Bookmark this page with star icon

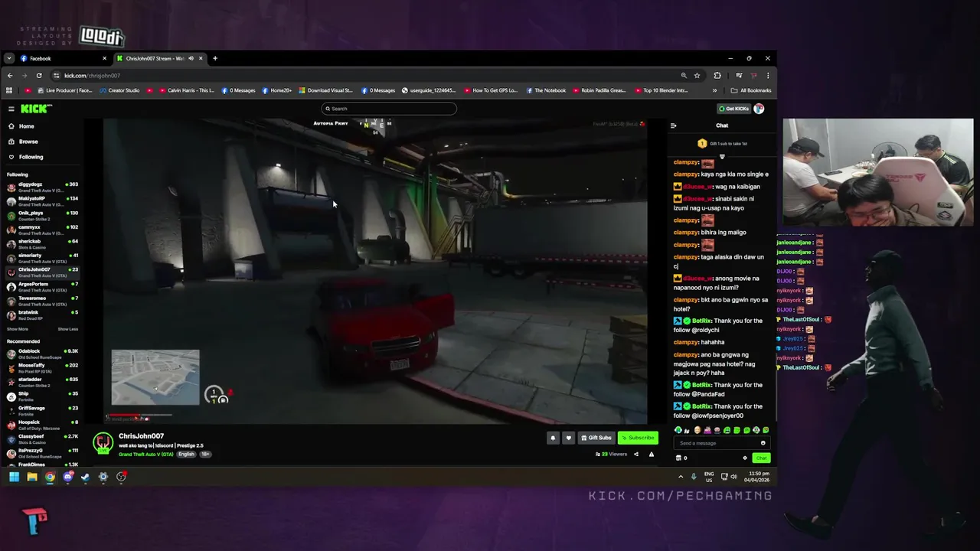[697, 76]
